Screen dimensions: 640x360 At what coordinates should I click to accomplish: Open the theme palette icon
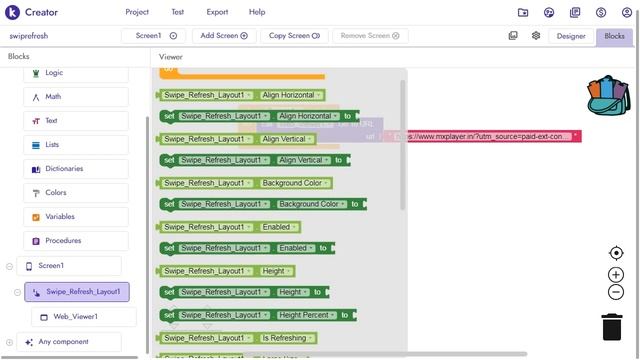click(549, 13)
